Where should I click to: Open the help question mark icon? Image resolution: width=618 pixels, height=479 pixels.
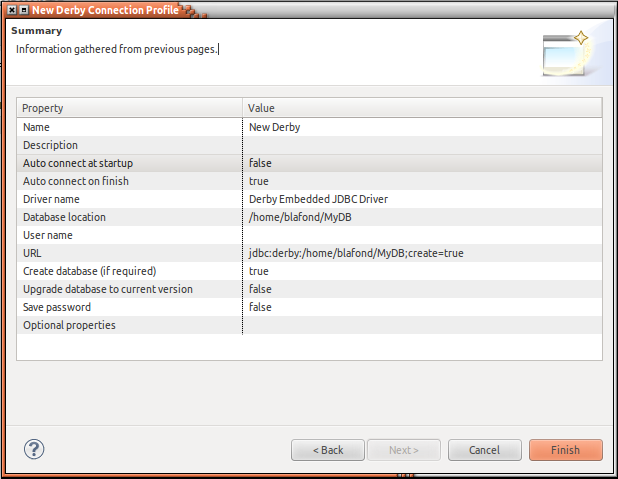[x=34, y=449]
